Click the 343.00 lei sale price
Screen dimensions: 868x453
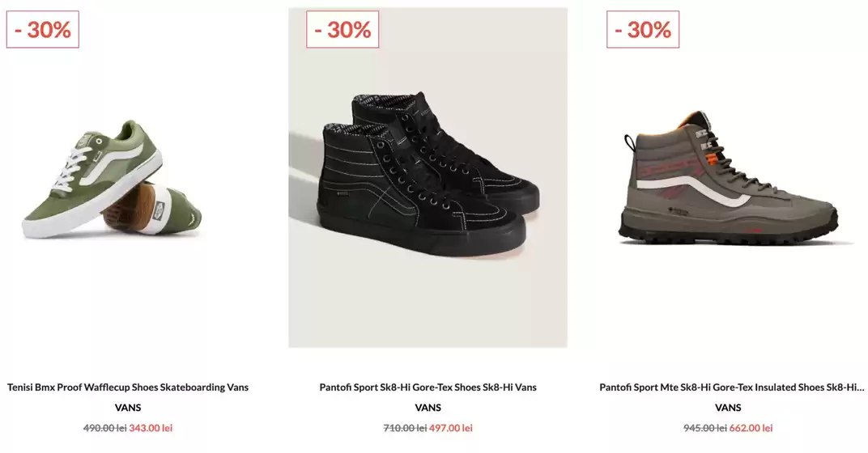click(151, 428)
